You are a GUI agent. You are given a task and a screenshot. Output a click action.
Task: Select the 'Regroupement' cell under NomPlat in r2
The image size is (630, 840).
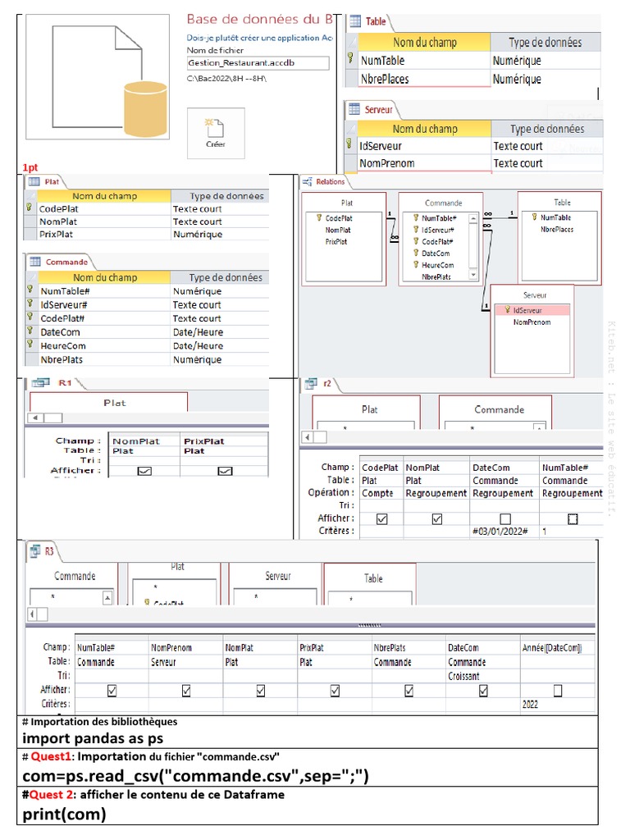(436, 493)
